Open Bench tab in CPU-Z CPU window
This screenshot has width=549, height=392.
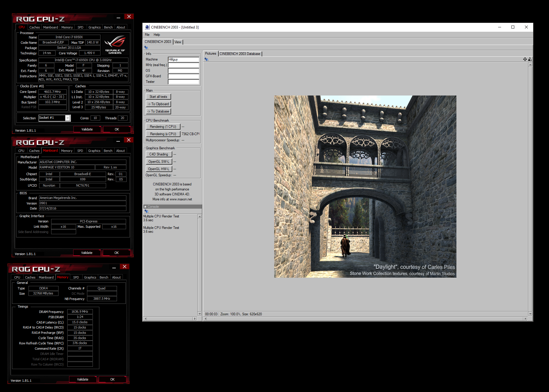pos(108,27)
